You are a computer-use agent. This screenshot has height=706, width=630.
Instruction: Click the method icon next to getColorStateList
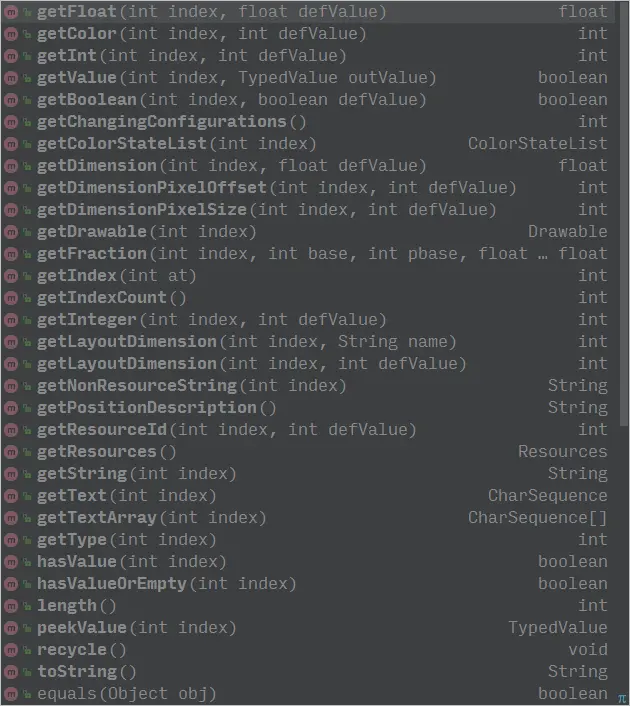11,144
